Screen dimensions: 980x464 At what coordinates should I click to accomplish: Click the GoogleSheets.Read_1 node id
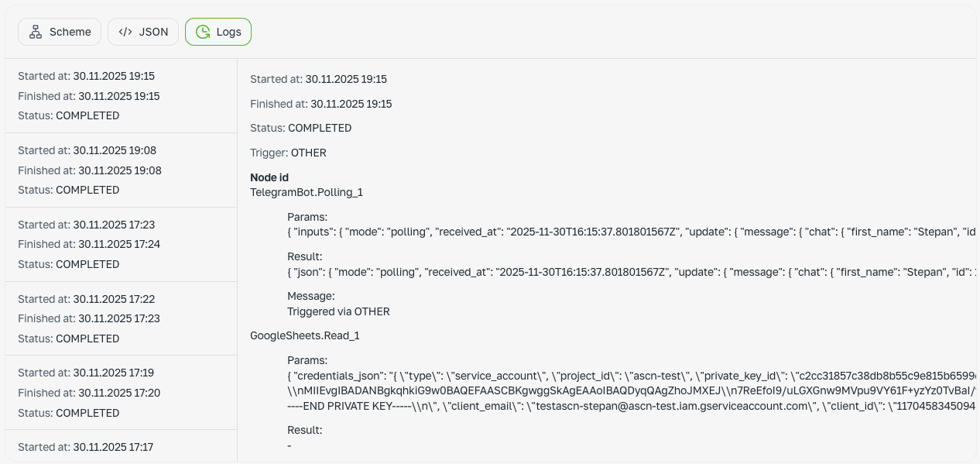pos(305,336)
